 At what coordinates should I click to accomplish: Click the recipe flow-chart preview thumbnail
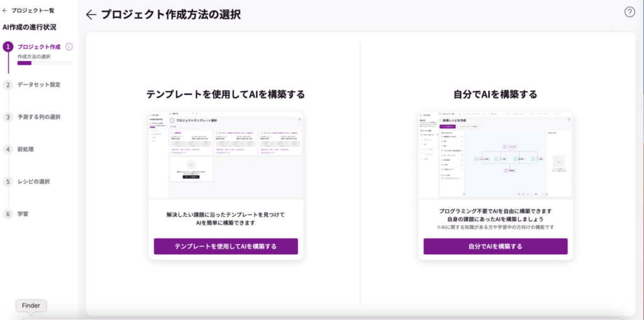(496, 155)
